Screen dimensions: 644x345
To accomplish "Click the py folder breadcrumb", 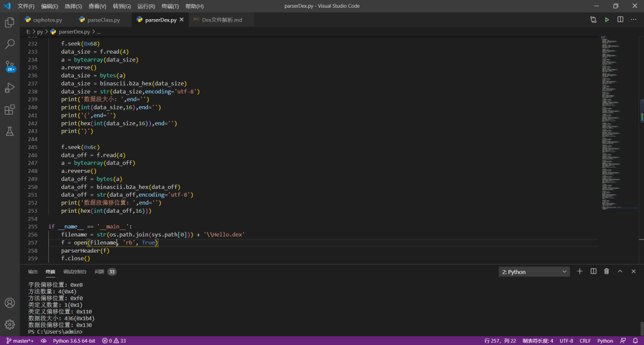I will (x=40, y=32).
